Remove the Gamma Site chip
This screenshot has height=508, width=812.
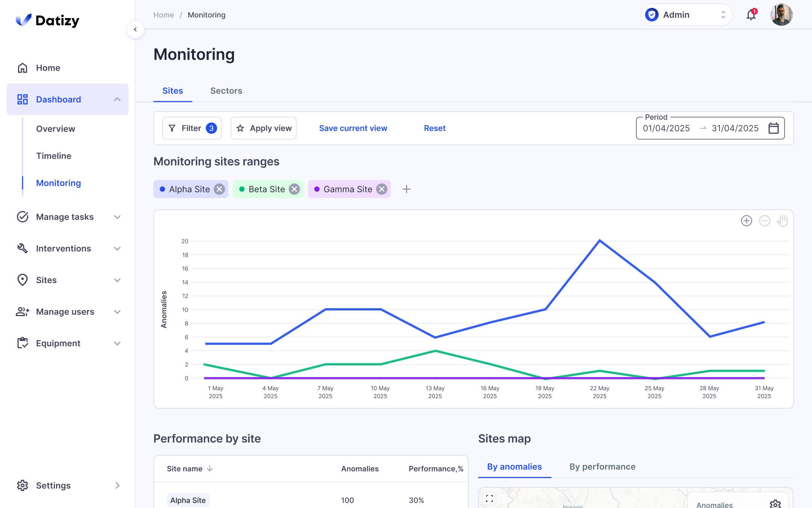click(x=382, y=189)
